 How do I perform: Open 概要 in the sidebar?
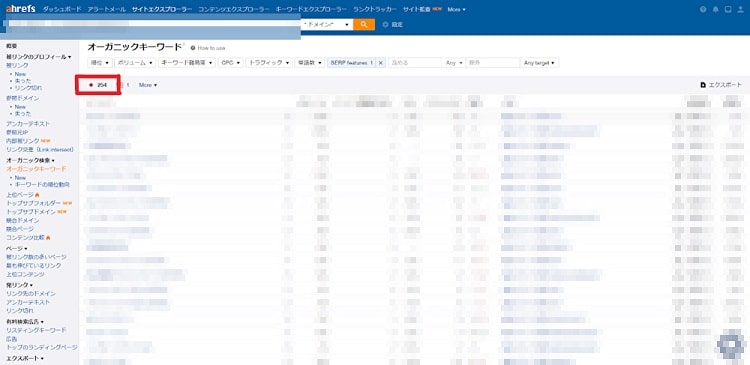[x=11, y=46]
